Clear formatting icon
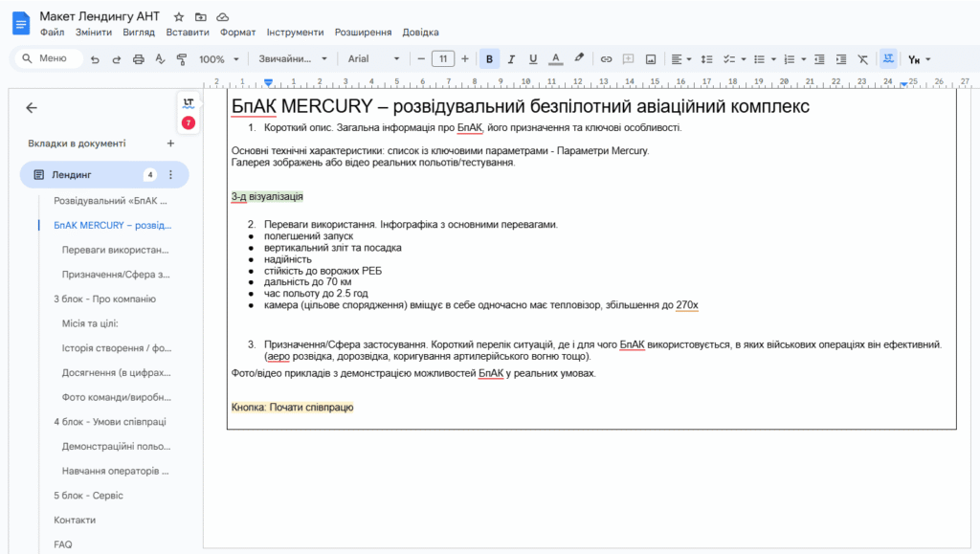 tap(863, 59)
